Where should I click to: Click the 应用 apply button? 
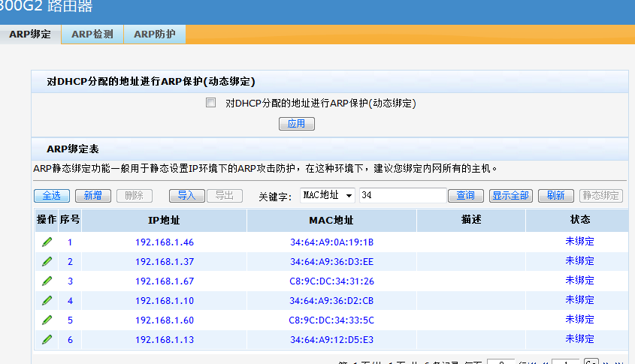(x=296, y=124)
